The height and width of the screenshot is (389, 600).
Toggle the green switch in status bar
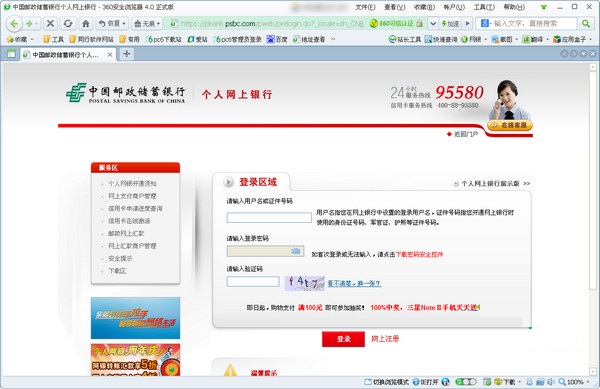pos(466,382)
